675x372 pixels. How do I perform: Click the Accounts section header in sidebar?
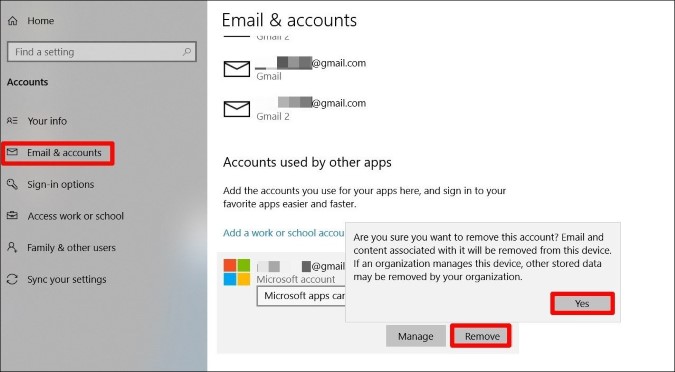click(x=28, y=82)
